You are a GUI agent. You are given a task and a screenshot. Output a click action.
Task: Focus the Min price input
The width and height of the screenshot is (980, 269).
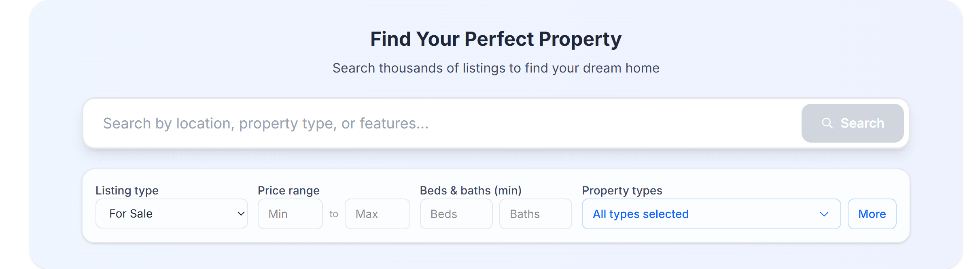point(290,213)
